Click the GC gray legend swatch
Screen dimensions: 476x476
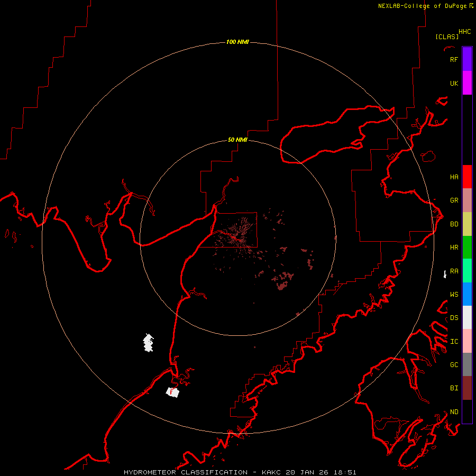point(467,364)
